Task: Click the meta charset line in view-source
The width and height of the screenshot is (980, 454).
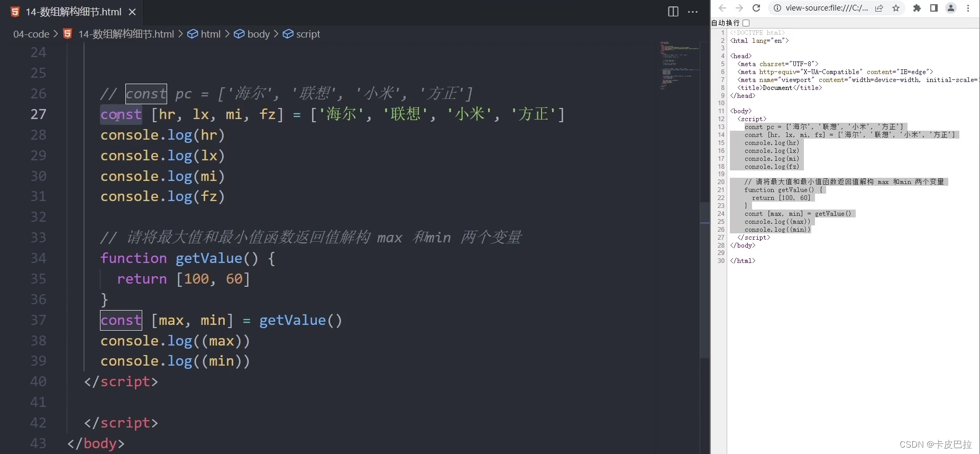Action: pos(778,64)
